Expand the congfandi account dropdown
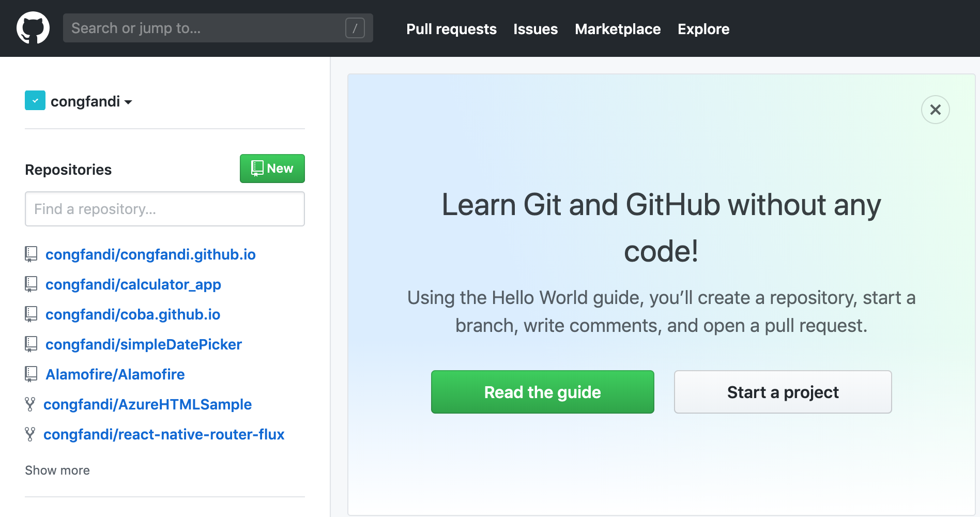The height and width of the screenshot is (517, 980). (x=128, y=101)
